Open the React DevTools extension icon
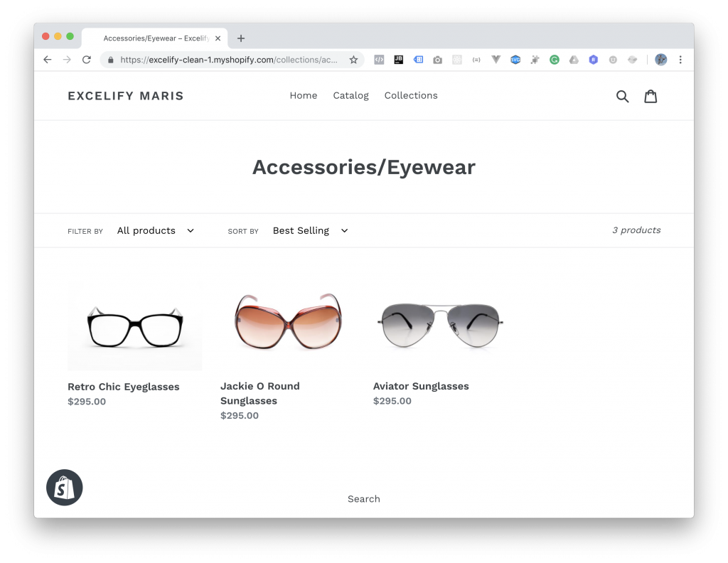 [456, 60]
